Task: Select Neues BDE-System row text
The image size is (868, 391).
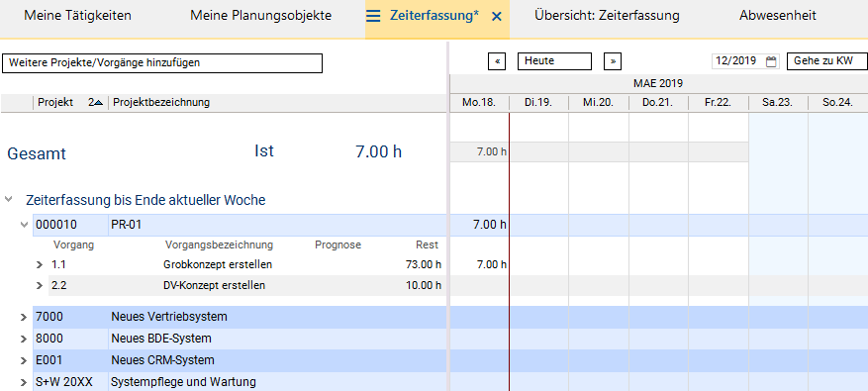Action: pyautogui.click(x=161, y=339)
